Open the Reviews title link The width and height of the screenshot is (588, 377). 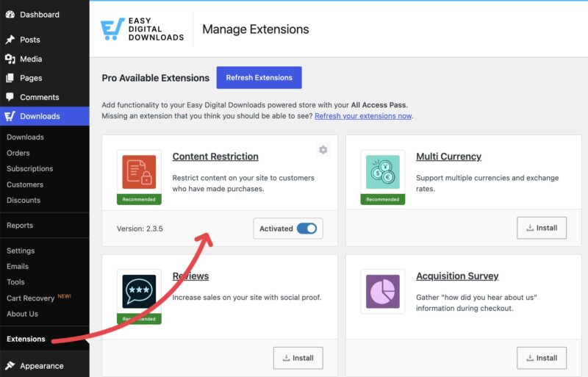coord(190,276)
